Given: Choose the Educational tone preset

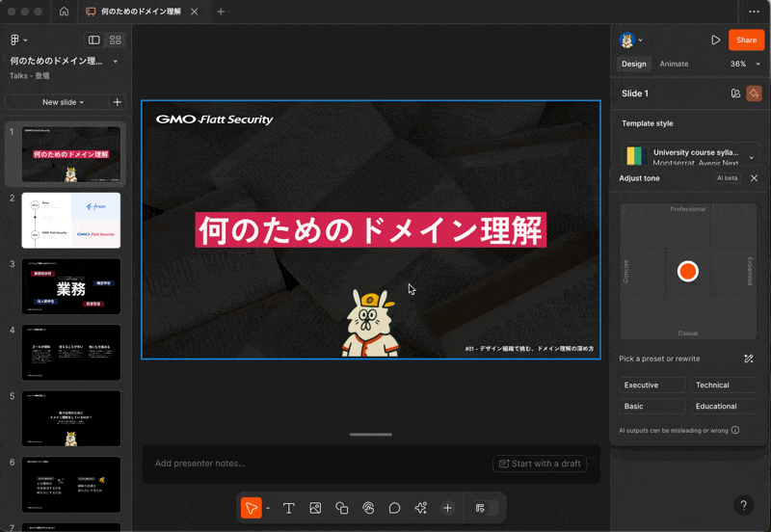Looking at the screenshot, I should [x=724, y=406].
